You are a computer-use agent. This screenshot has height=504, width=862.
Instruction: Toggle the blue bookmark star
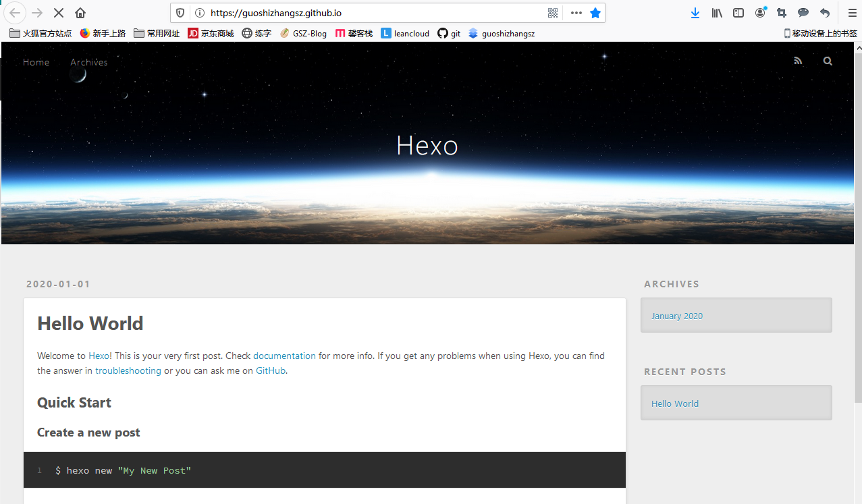pos(595,13)
